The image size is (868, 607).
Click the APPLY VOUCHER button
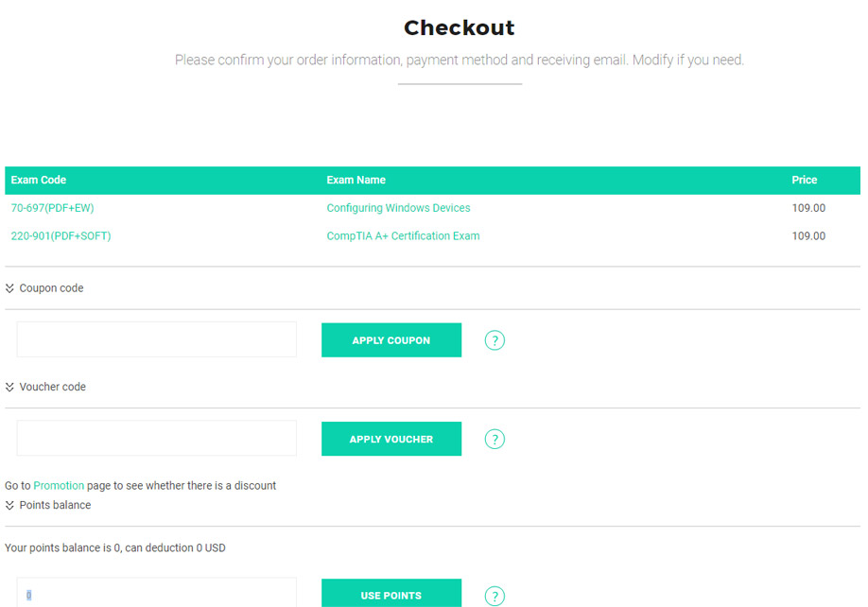tap(391, 439)
